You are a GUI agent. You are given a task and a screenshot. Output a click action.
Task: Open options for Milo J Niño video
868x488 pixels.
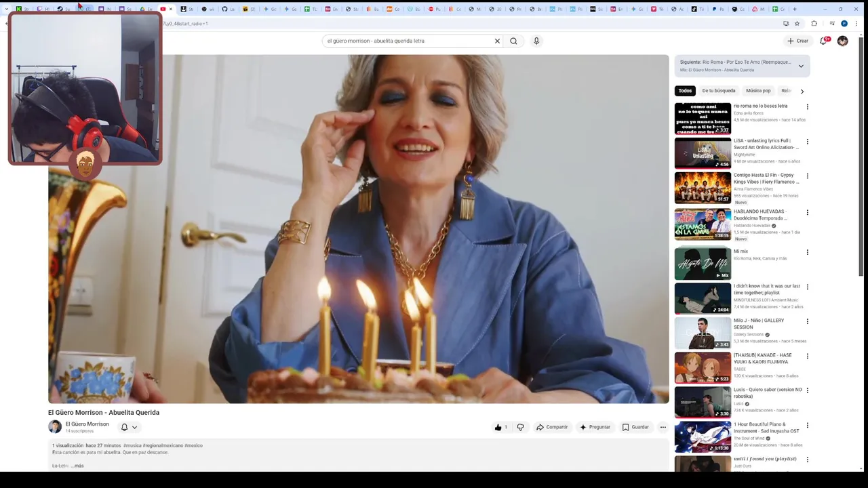[807, 321]
